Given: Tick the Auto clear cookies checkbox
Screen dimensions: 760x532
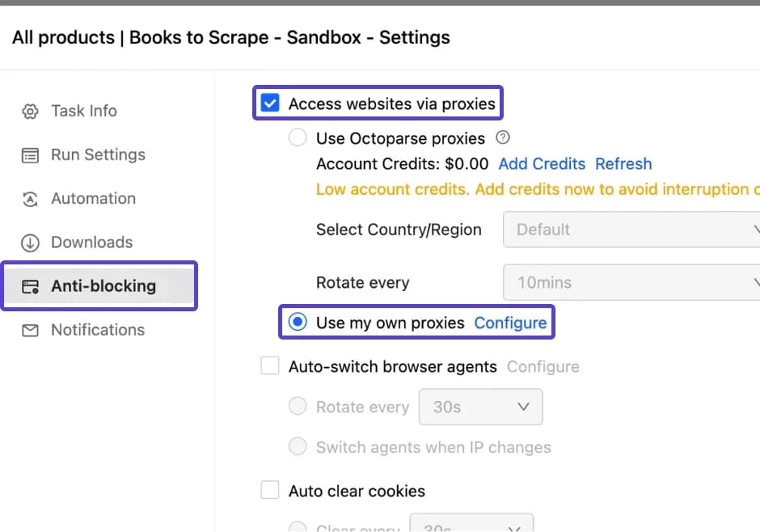Looking at the screenshot, I should (x=270, y=492).
